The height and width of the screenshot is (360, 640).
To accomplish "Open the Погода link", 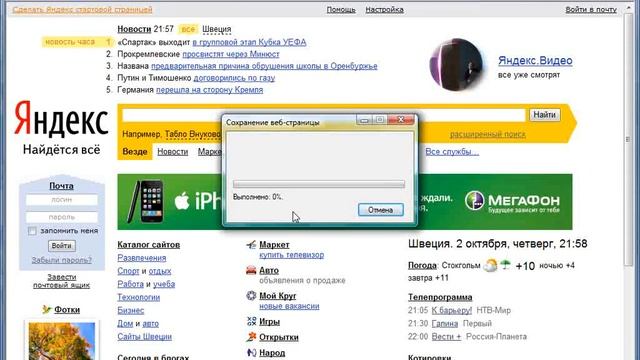I will (422, 265).
